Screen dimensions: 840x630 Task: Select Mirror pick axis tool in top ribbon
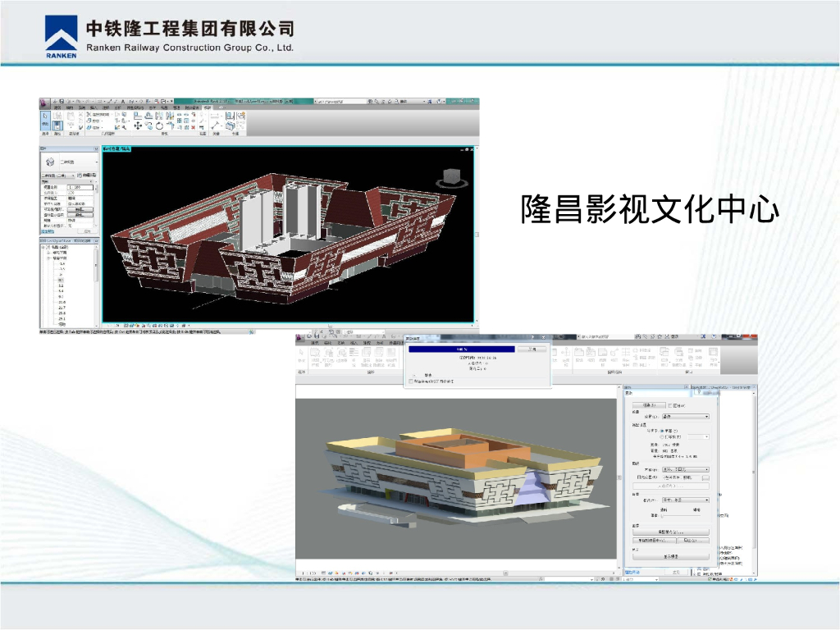pos(159,115)
